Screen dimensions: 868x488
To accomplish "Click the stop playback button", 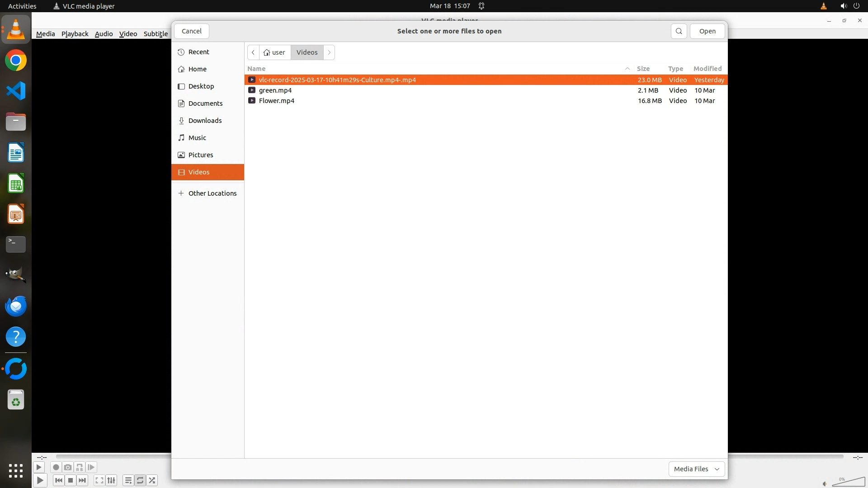I will point(71,480).
